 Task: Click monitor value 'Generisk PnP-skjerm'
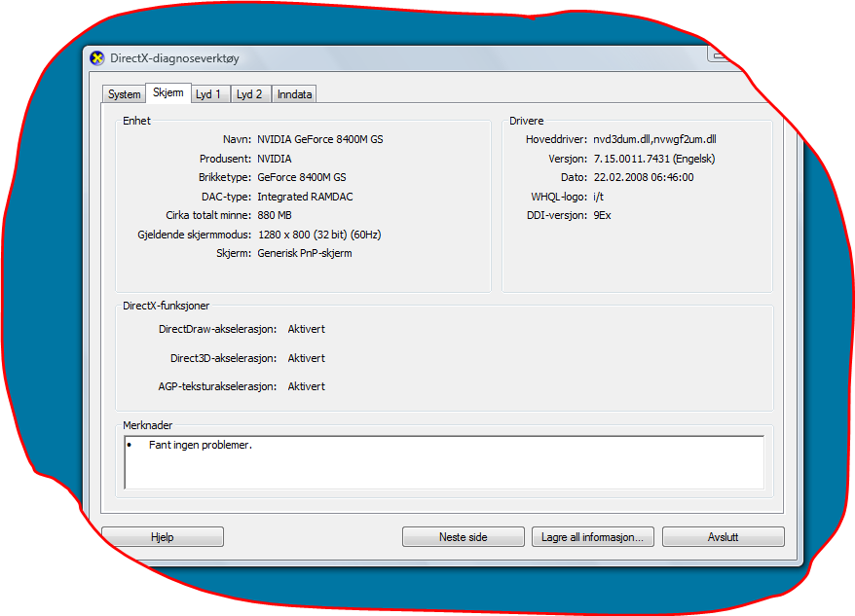click(304, 253)
